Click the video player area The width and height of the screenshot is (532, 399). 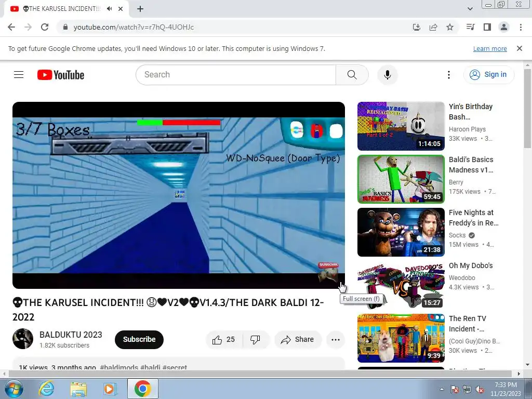point(179,195)
